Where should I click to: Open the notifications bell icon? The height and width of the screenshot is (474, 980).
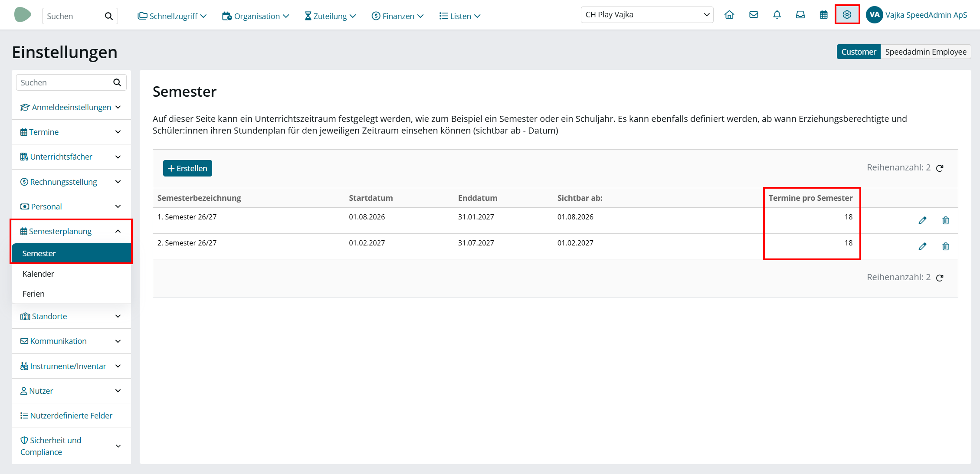click(x=777, y=15)
